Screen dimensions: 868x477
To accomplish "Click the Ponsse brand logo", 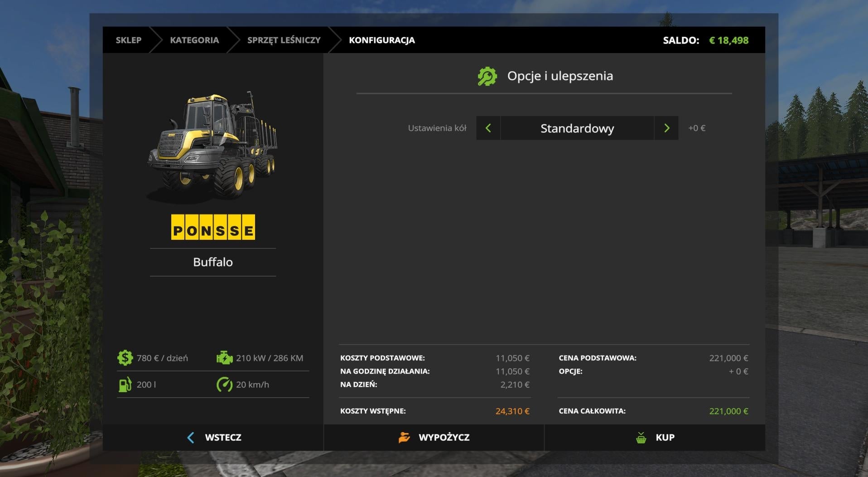I will (x=213, y=227).
